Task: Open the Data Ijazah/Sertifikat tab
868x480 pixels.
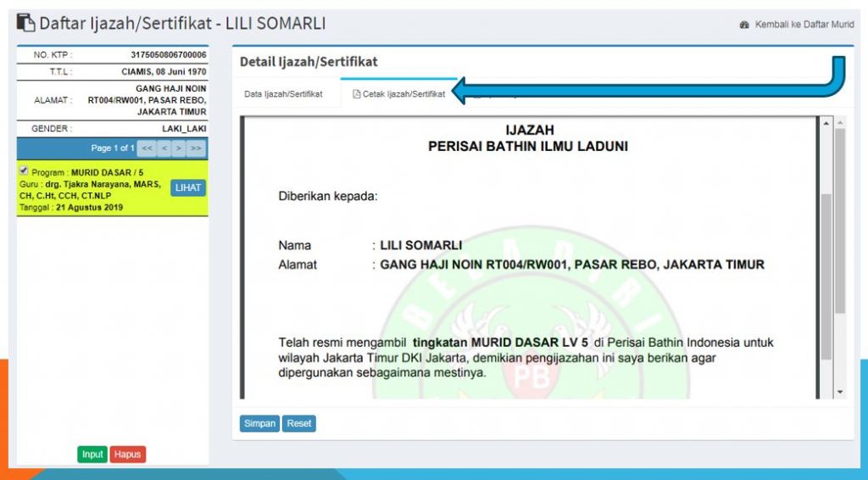Action: (x=283, y=94)
